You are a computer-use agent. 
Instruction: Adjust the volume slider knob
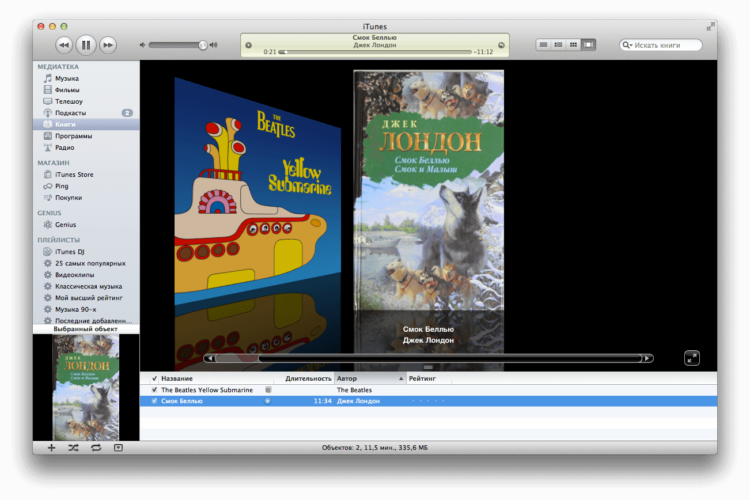click(x=203, y=45)
